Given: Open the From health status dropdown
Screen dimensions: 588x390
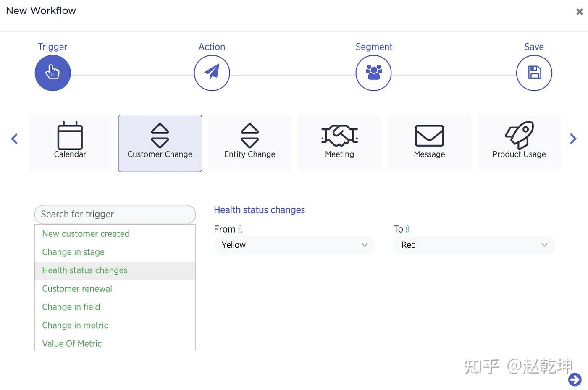Looking at the screenshot, I should [295, 245].
